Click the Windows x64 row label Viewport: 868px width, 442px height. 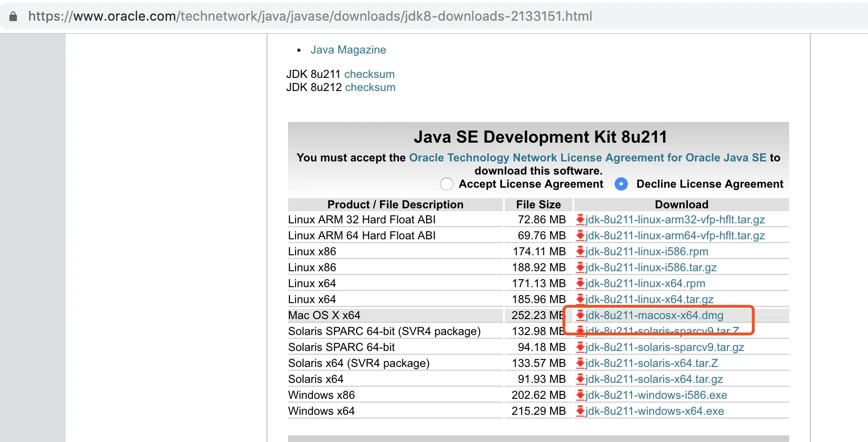pyautogui.click(x=321, y=411)
